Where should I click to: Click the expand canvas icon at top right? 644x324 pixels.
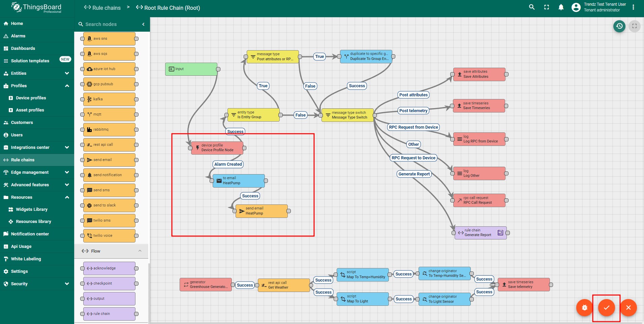pos(635,26)
